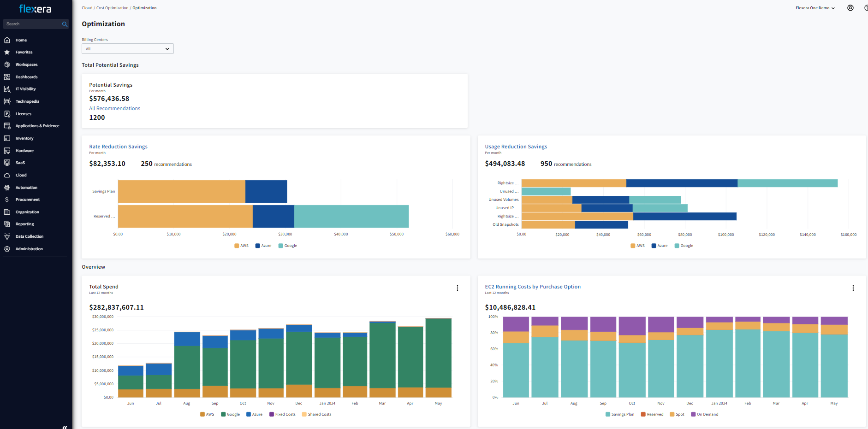Toggle AWS legend in Total Spend chart
Viewport: 868px width, 429px height.
point(207,414)
